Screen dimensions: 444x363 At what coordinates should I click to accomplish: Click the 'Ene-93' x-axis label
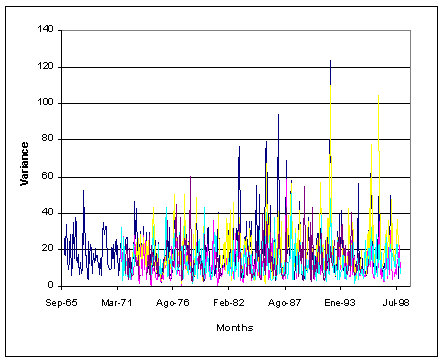[340, 303]
